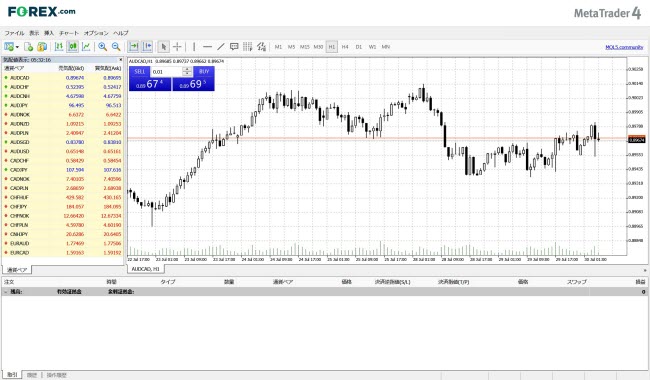The width and height of the screenshot is (650, 380).
Task: Set timeframe to M15
Action: [305, 47]
